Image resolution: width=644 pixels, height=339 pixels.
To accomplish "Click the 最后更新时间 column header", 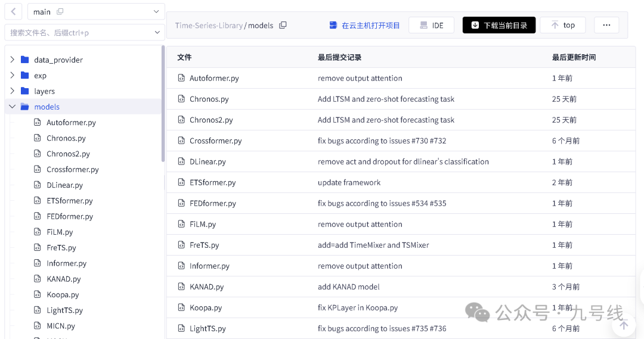I will click(x=574, y=57).
